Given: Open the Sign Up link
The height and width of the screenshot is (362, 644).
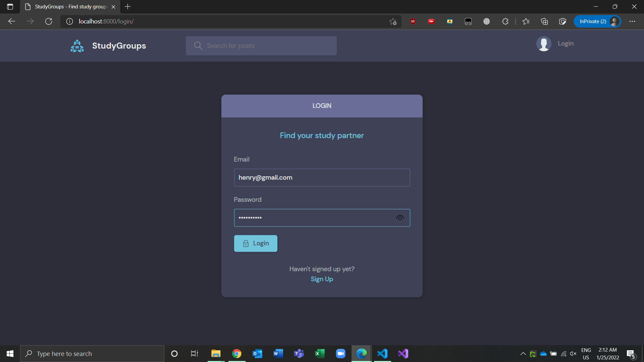Looking at the screenshot, I should pyautogui.click(x=322, y=279).
